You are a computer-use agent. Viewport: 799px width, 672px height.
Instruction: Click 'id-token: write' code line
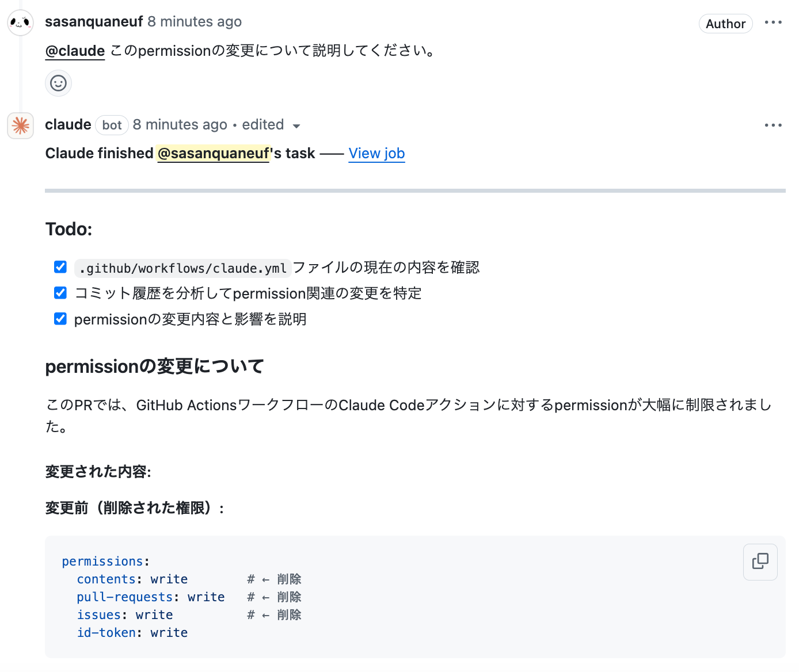tap(132, 633)
